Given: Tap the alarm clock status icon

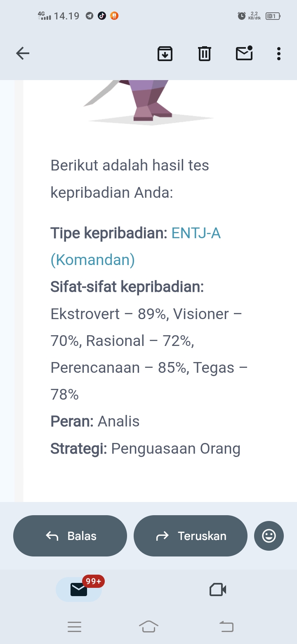Looking at the screenshot, I should (x=242, y=16).
